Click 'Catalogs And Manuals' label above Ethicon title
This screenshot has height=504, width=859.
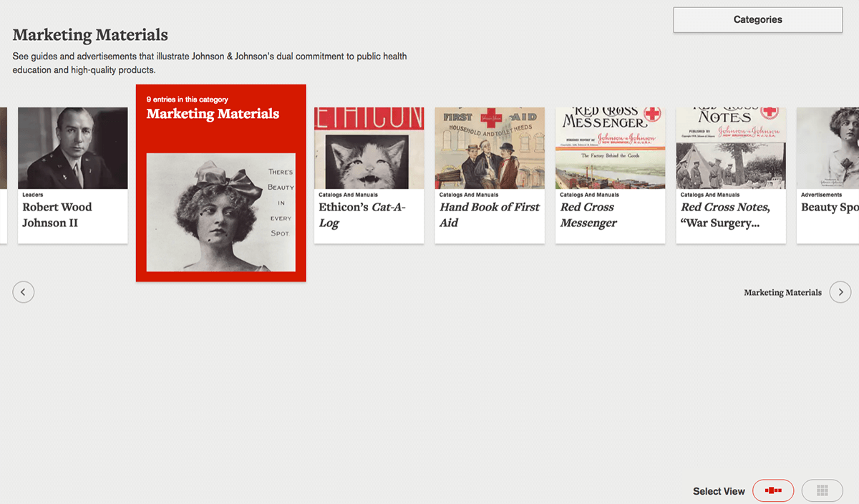(349, 195)
